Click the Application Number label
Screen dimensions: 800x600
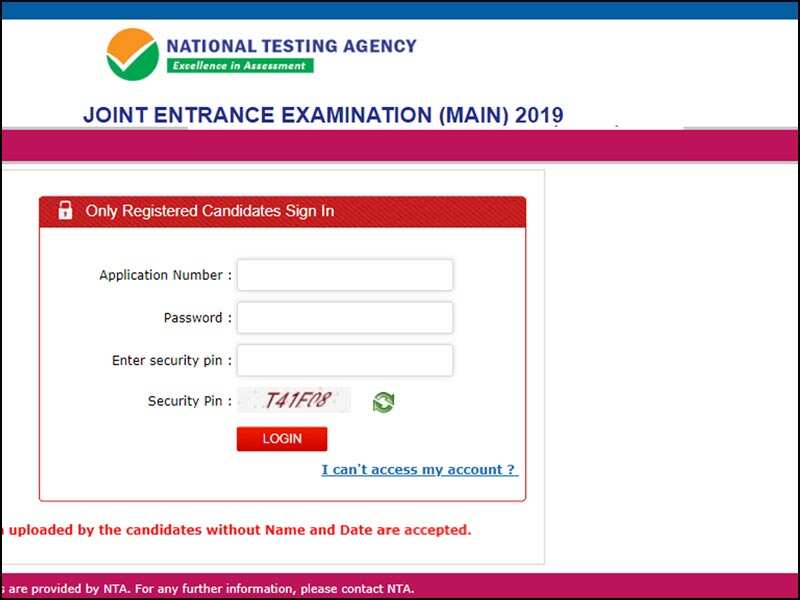tap(165, 275)
